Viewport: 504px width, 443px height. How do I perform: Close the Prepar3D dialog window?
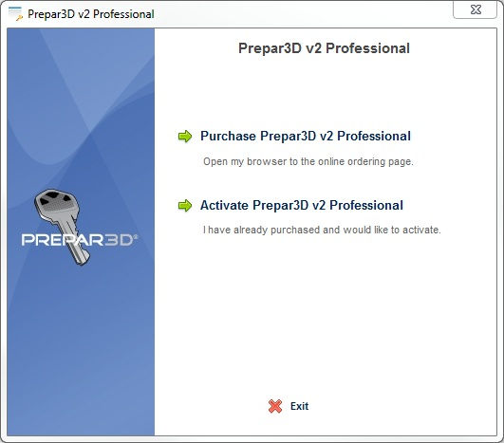(x=476, y=9)
